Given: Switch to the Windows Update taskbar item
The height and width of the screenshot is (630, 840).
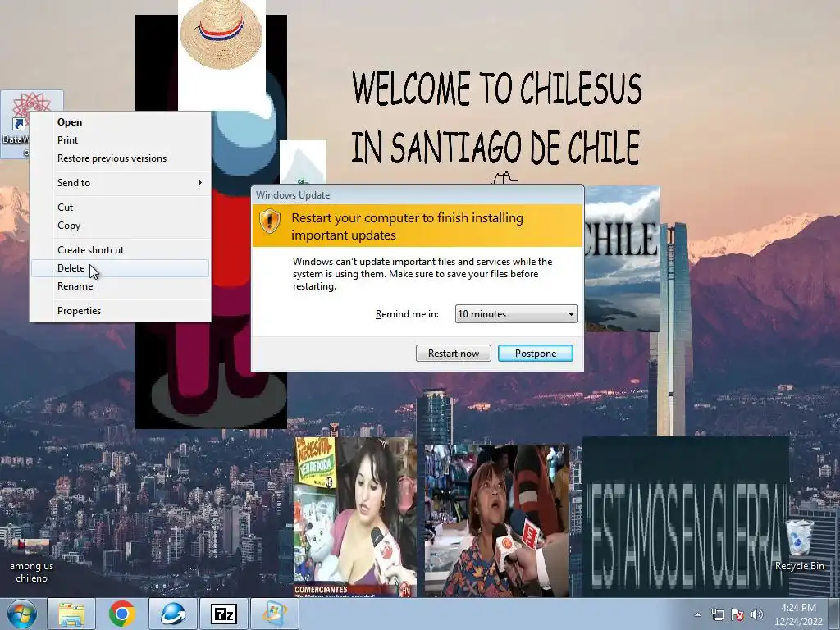Looking at the screenshot, I should pyautogui.click(x=275, y=614).
